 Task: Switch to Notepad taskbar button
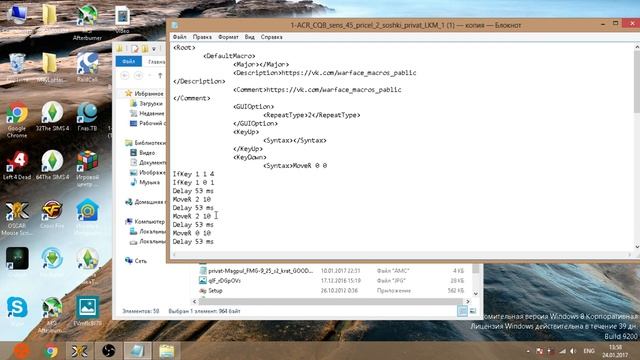coord(137,351)
